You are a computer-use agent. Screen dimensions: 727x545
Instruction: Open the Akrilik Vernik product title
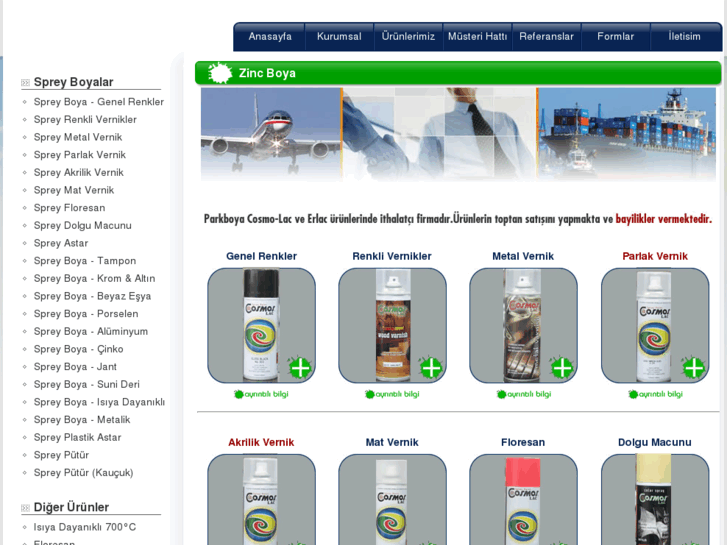[261, 442]
